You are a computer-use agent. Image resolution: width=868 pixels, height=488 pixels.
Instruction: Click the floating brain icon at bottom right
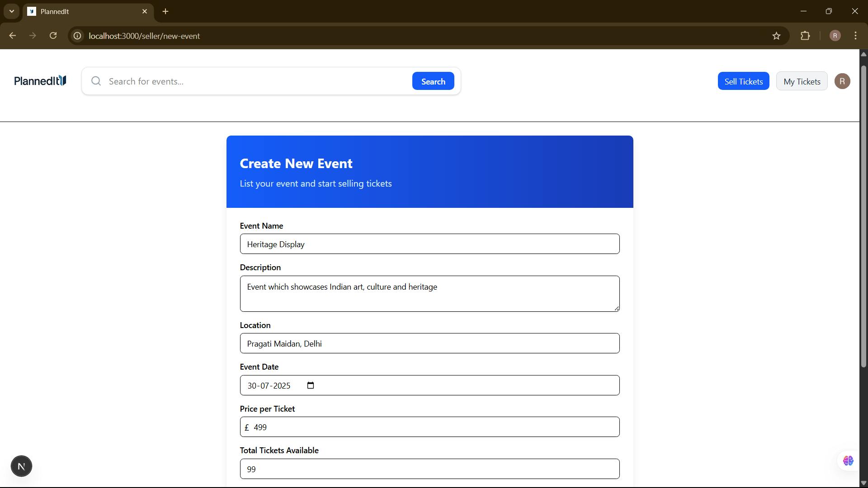[848, 461]
